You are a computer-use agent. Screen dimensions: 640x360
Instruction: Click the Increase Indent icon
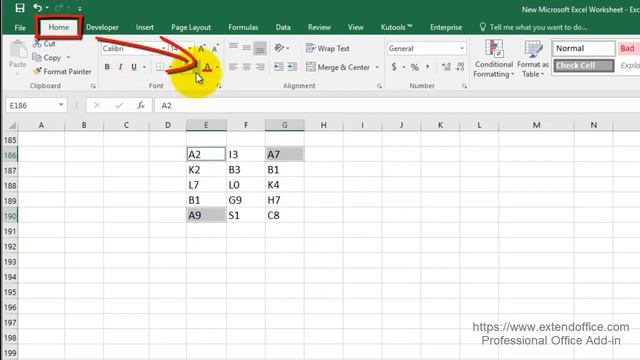pyautogui.click(x=292, y=67)
